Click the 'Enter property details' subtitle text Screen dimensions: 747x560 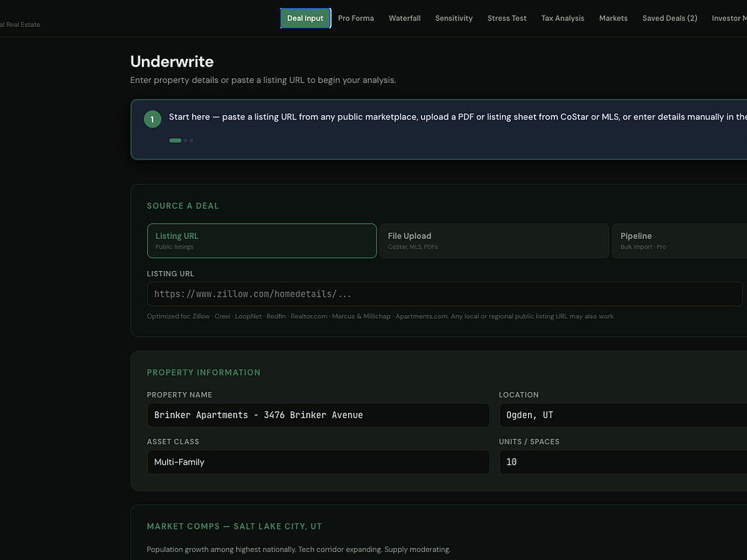pos(263,80)
